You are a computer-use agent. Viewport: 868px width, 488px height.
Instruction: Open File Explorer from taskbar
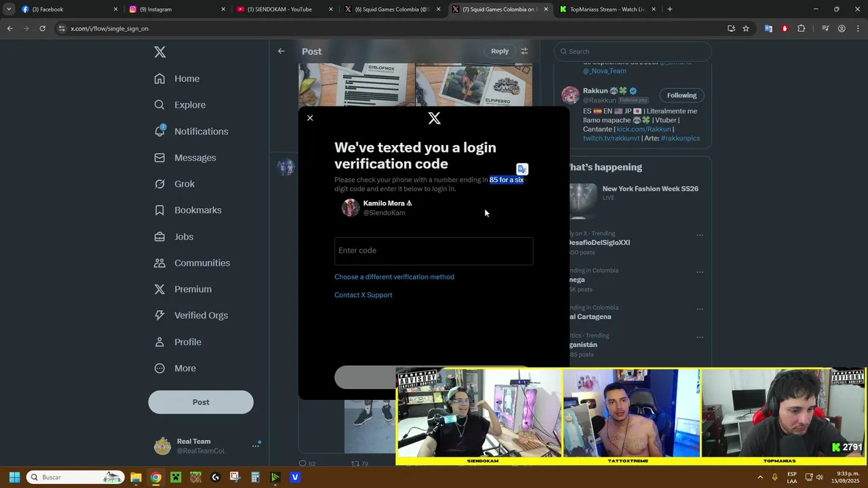point(136,477)
